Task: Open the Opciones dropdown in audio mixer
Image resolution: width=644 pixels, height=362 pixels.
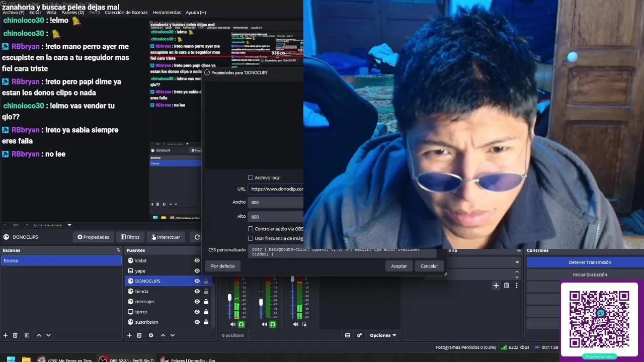Action: pyautogui.click(x=383, y=335)
